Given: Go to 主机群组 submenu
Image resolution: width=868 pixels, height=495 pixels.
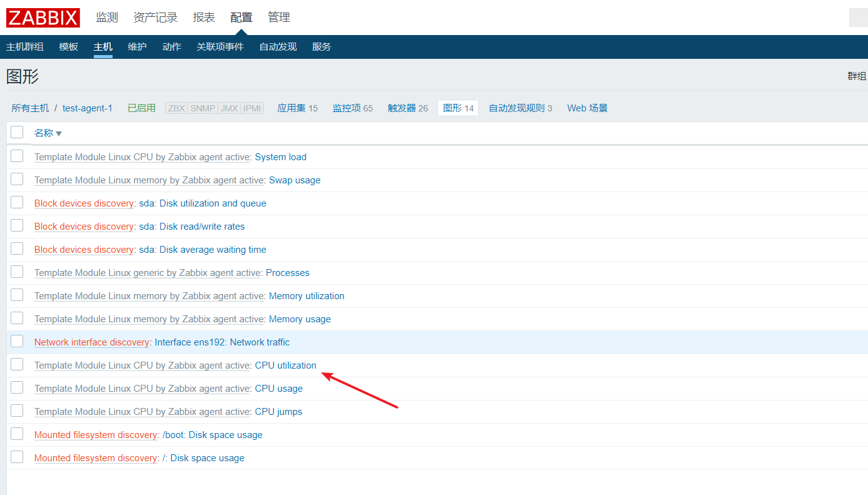Looking at the screenshot, I should [25, 47].
